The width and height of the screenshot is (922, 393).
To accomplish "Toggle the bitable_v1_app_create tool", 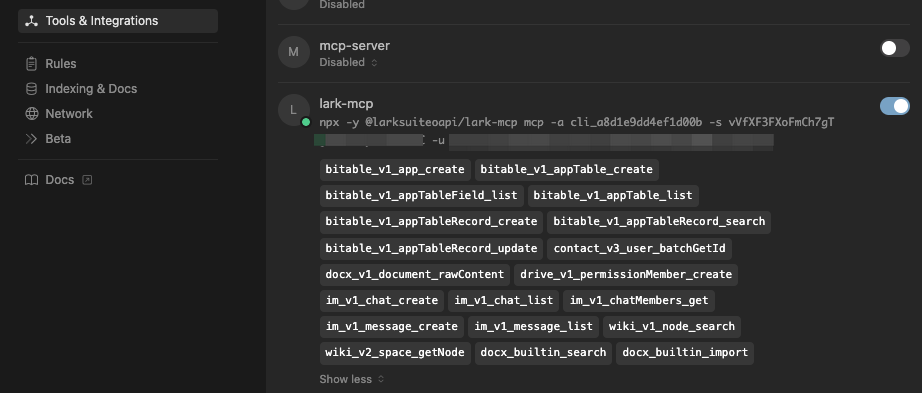I will point(395,169).
